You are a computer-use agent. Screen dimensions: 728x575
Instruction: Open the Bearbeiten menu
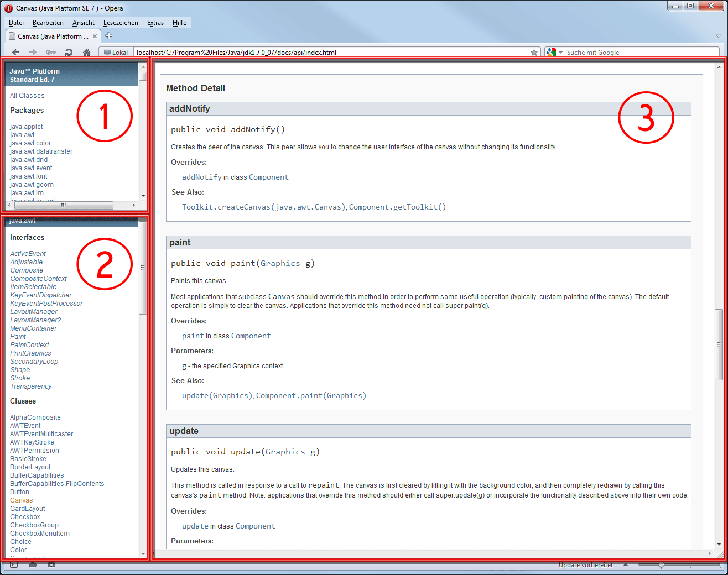tap(48, 23)
